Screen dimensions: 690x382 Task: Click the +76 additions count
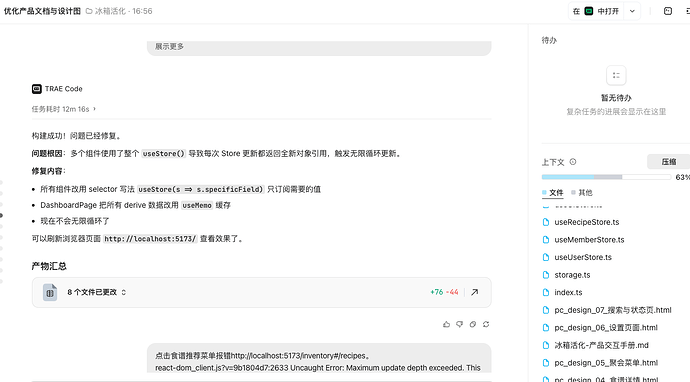(437, 292)
